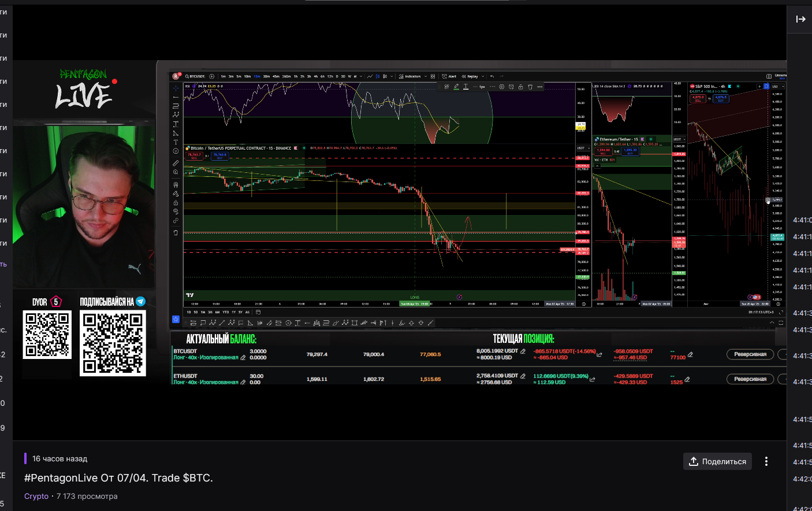
Task: Expand the Replay dropdown arrow
Action: [483, 76]
